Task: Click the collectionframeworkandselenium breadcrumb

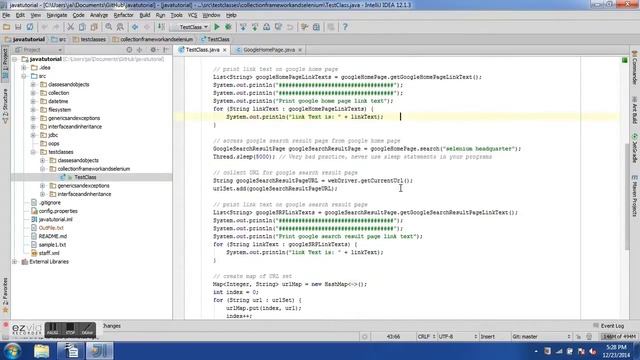Action: coord(153,40)
